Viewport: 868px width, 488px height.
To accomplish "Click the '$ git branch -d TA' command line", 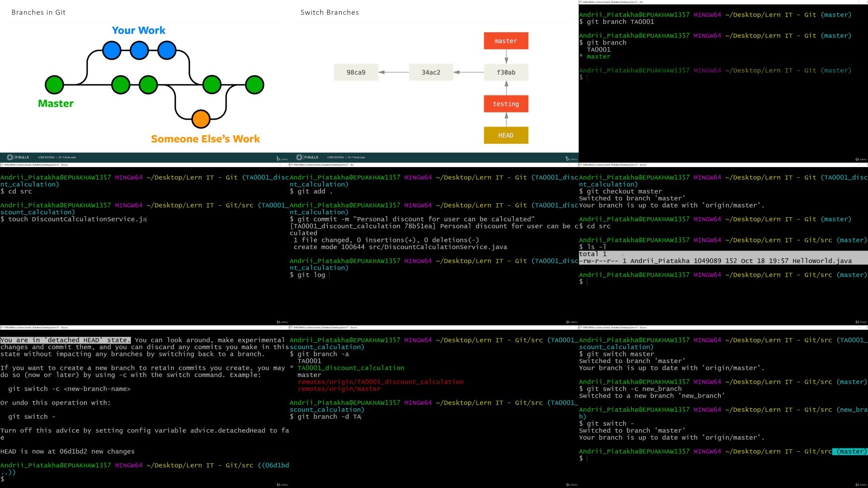I will tap(325, 417).
